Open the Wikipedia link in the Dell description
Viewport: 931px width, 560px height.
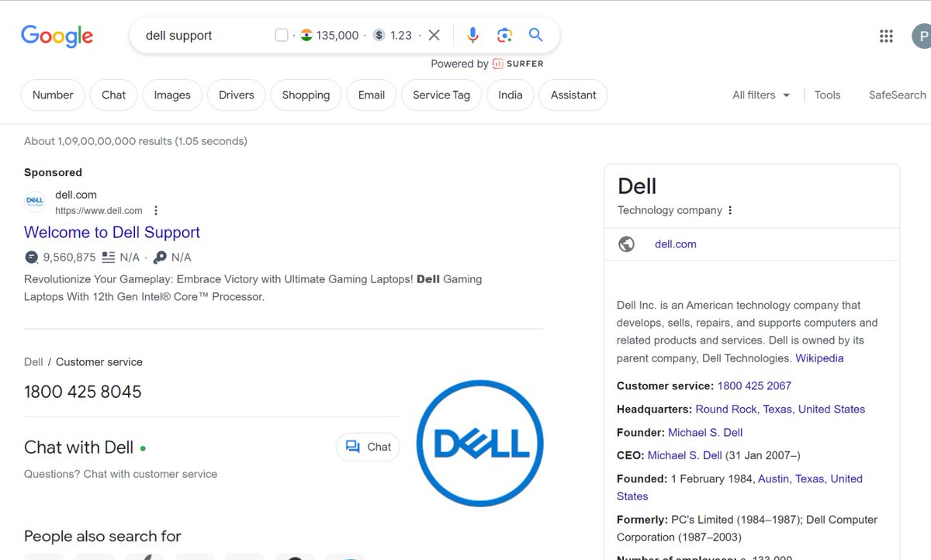(x=819, y=358)
